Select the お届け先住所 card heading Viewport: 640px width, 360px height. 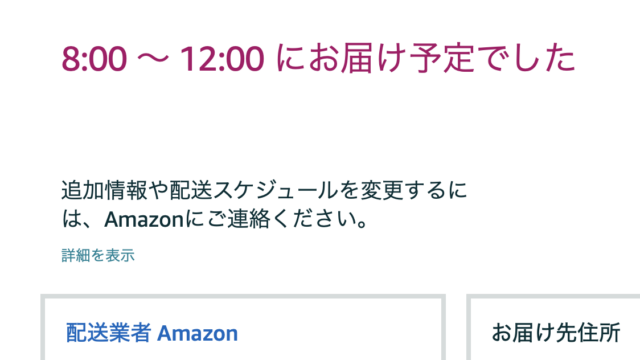click(556, 333)
